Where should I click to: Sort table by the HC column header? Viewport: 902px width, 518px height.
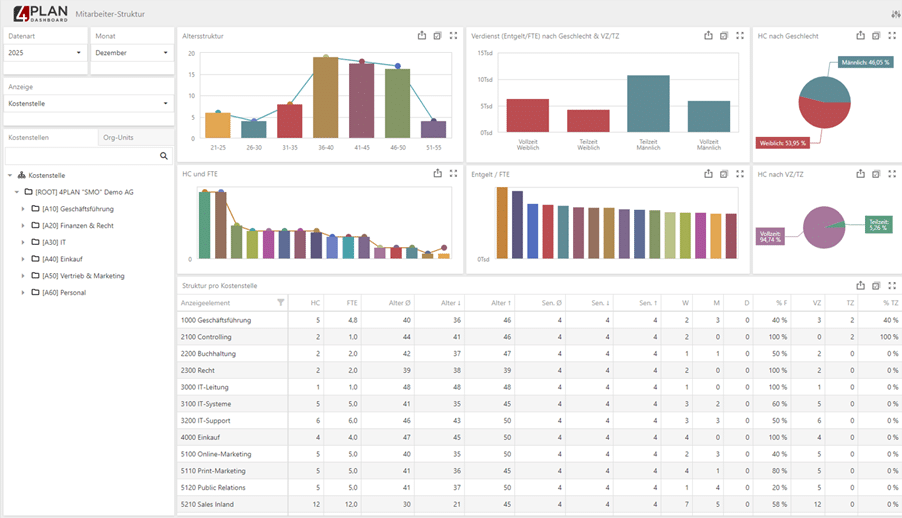pyautogui.click(x=315, y=303)
